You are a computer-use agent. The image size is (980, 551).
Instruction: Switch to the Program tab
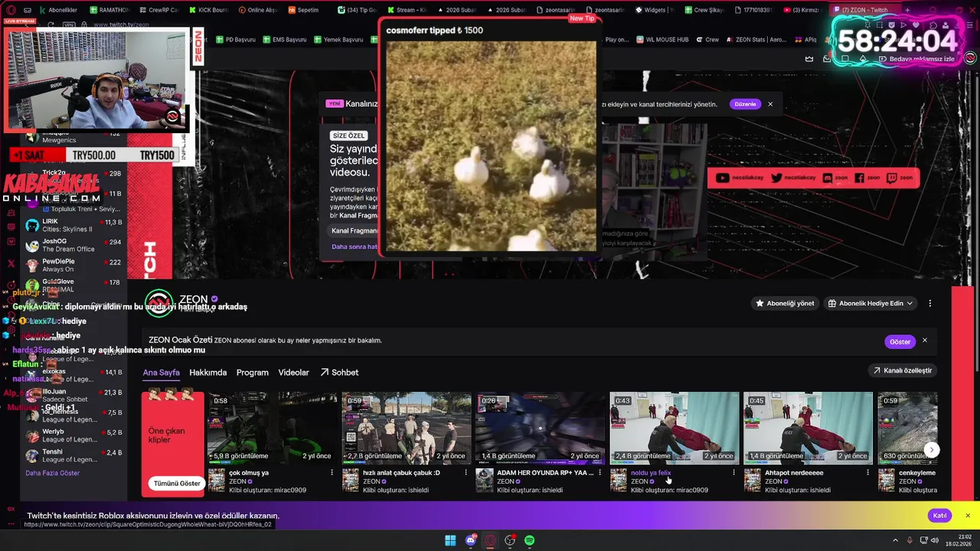coord(252,373)
